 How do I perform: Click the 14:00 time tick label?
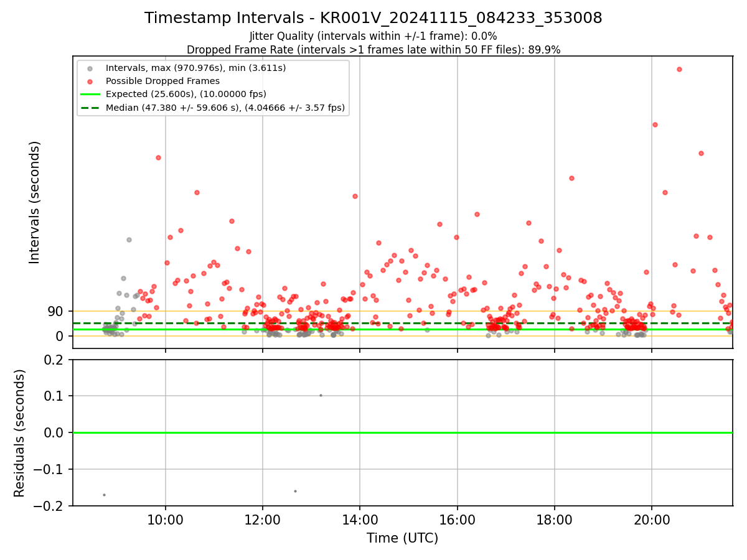[x=360, y=520]
